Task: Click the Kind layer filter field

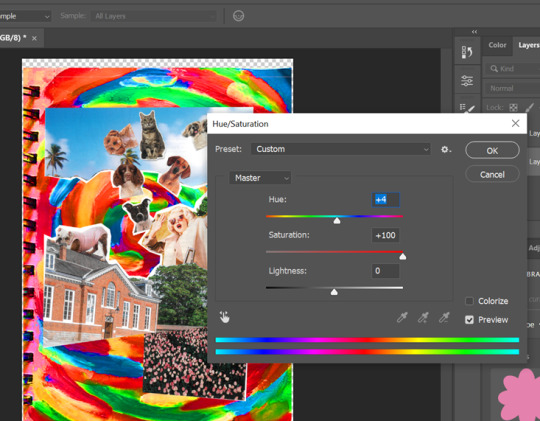Action: [513, 69]
